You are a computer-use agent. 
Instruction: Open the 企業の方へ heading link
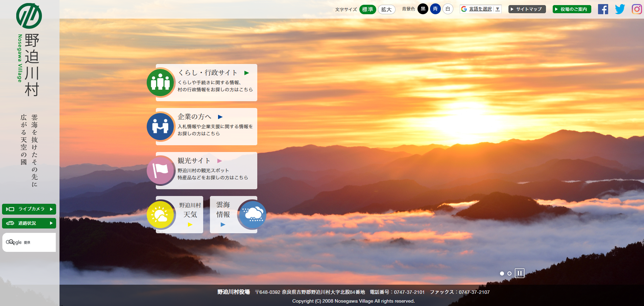click(x=194, y=117)
